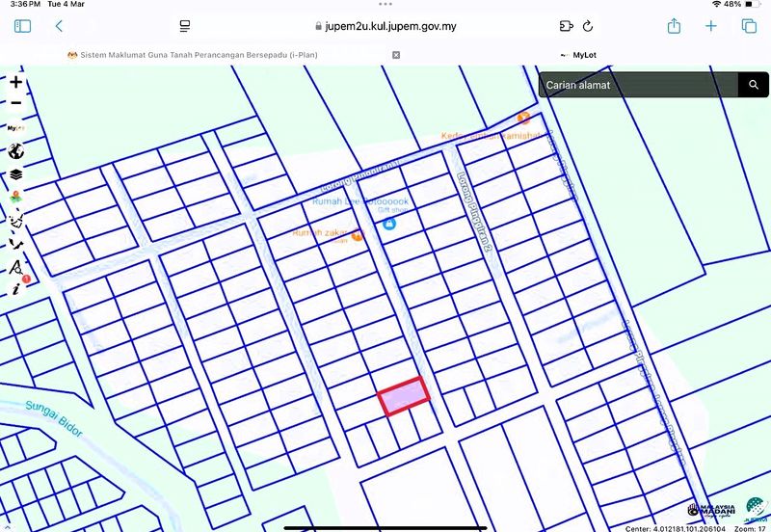Close the i-Plan tab

pos(396,55)
